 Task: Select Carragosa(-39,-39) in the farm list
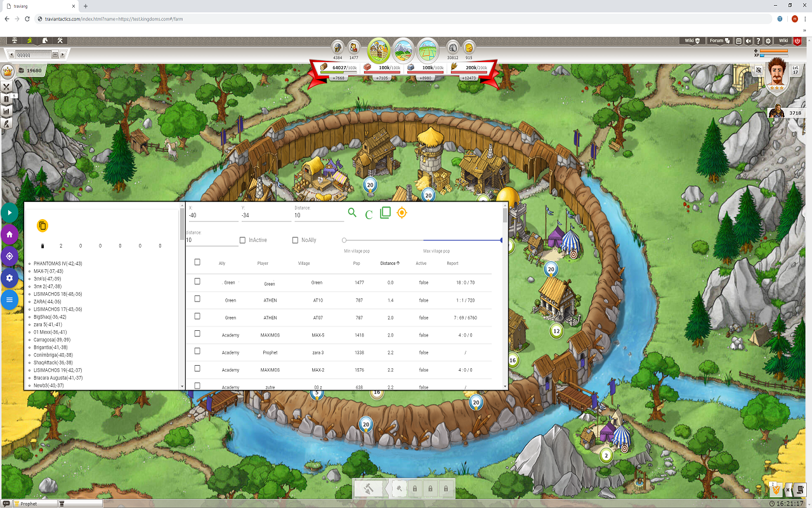tap(52, 340)
